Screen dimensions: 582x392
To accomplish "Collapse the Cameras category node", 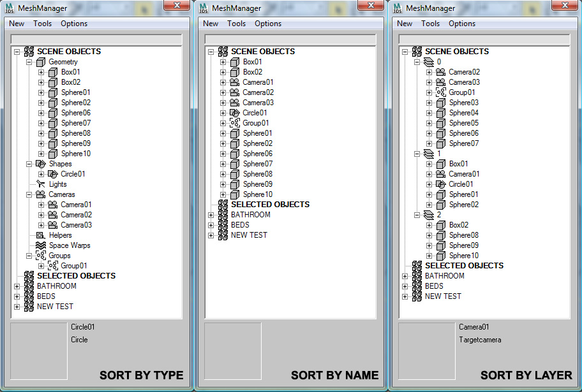I will (x=29, y=194).
